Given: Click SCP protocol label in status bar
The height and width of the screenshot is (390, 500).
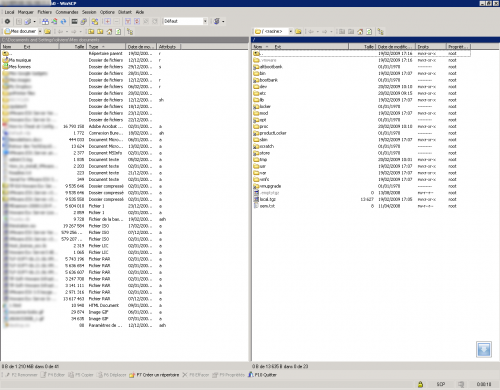Looking at the screenshot, I should 441,384.
